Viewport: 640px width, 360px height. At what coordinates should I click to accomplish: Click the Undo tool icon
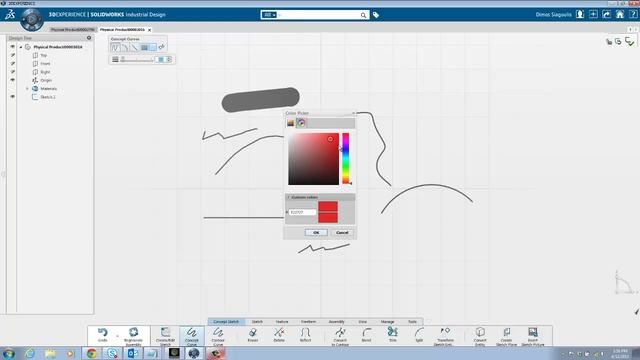click(x=102, y=333)
